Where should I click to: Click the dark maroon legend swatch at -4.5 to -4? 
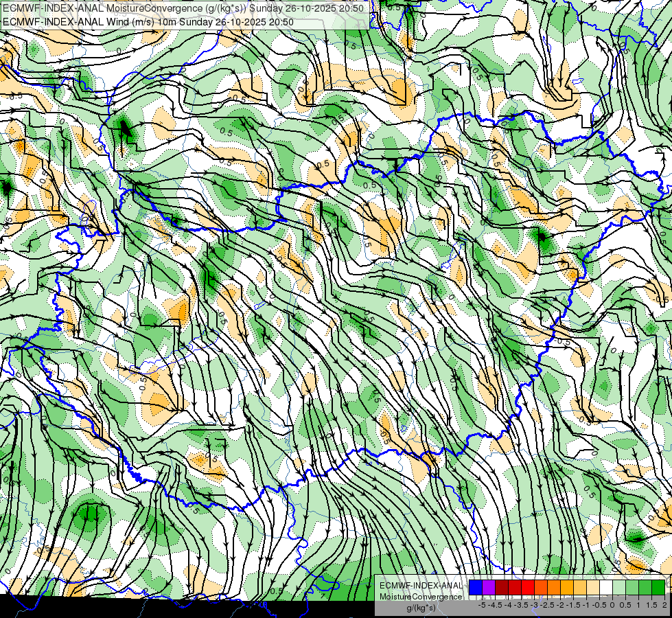[502, 587]
